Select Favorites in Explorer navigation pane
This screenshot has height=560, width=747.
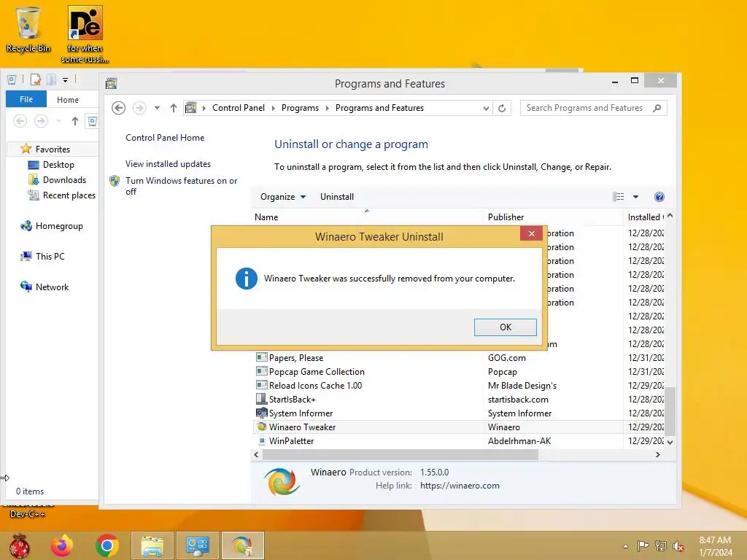[x=53, y=149]
